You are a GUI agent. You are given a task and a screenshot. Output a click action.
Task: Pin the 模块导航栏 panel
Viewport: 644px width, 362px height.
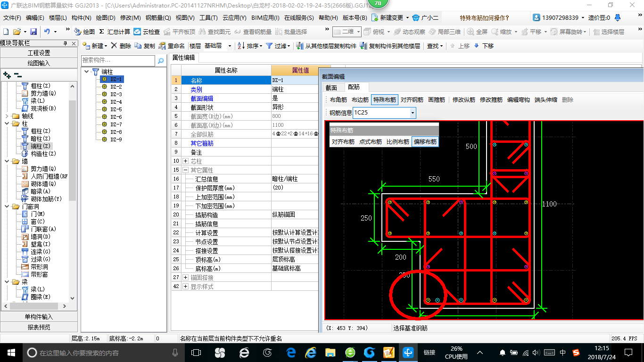tap(66, 43)
